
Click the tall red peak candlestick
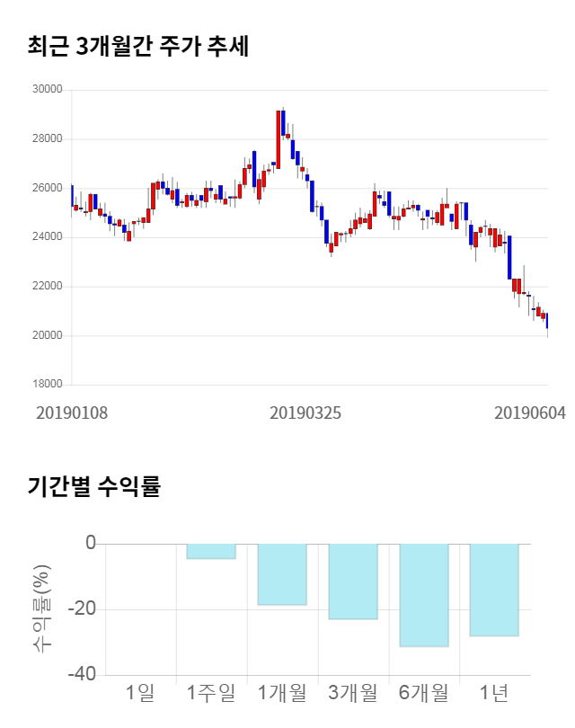pos(279,139)
